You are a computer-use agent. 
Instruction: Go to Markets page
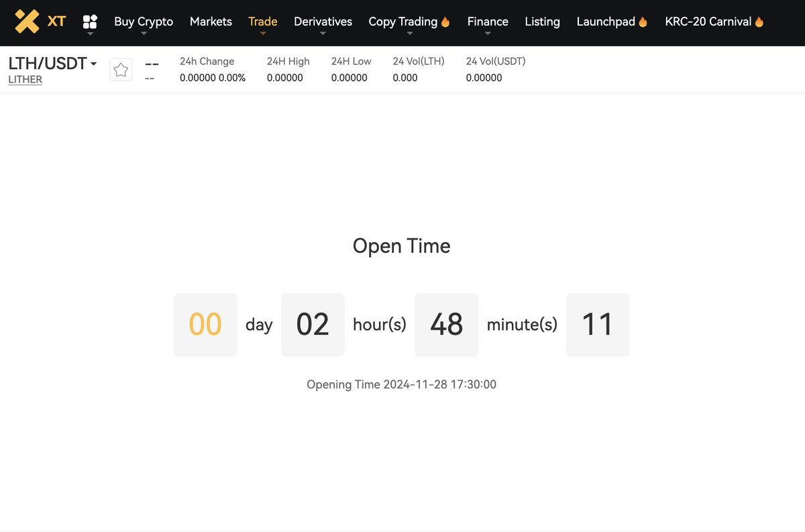coord(211,21)
